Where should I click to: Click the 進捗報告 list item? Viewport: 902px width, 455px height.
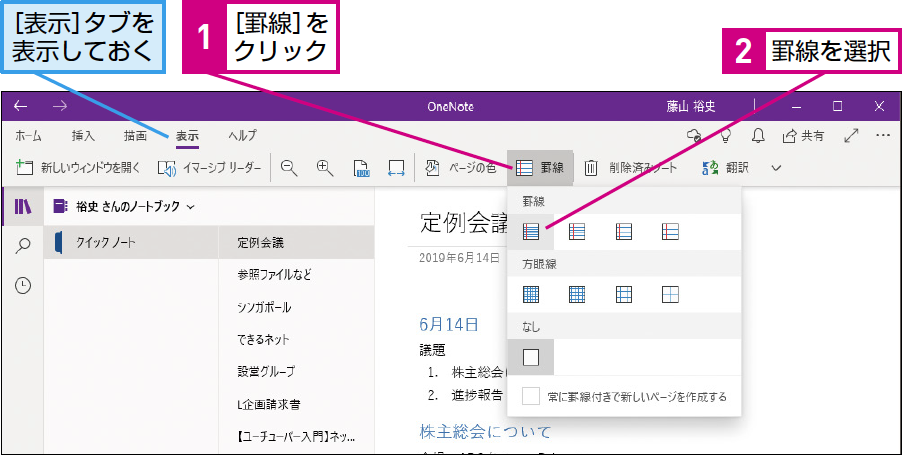tap(477, 395)
